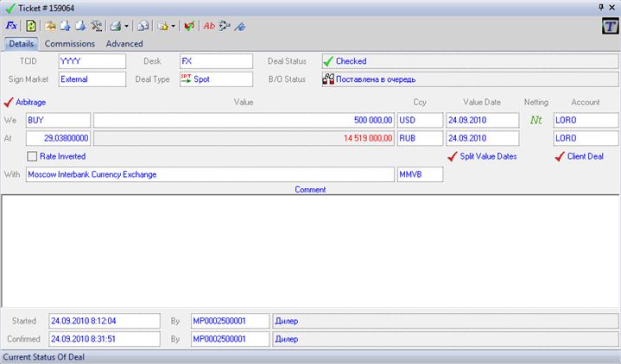Click the rate field 29,03800000
The width and height of the screenshot is (621, 364).
58,138
